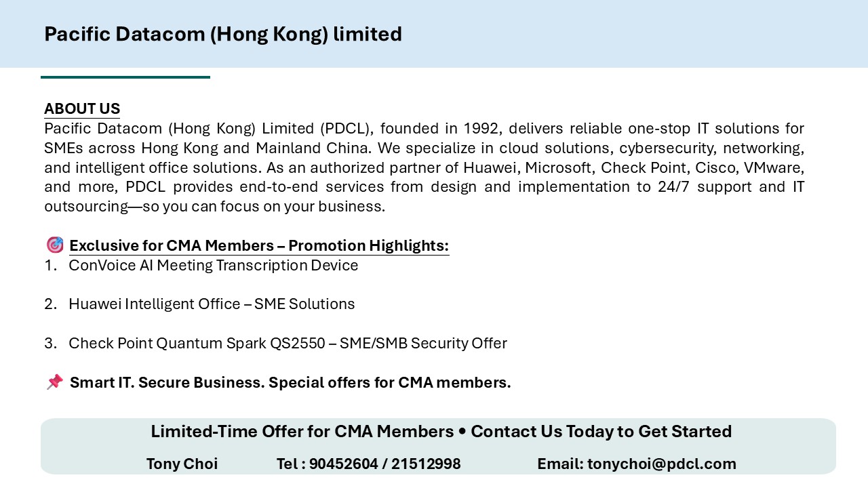Click the Check Point Quantum Spark QS2550 item
This screenshot has height=488, width=868.
(288, 344)
